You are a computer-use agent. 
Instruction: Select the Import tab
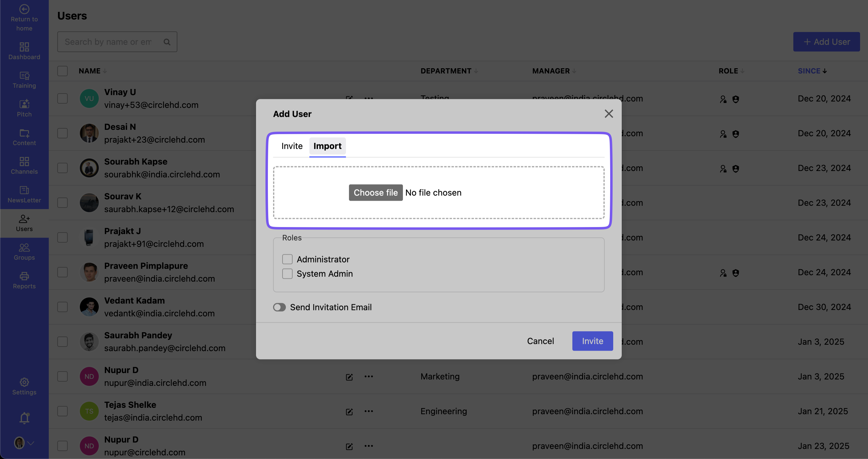327,146
